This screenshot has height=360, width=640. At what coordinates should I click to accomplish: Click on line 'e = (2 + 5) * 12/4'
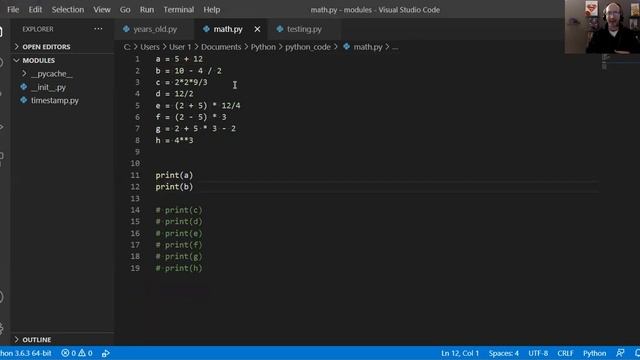tap(198, 106)
